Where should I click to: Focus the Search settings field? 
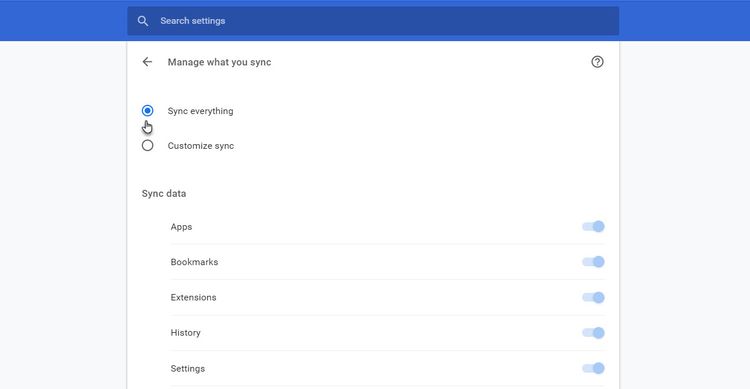coord(373,21)
